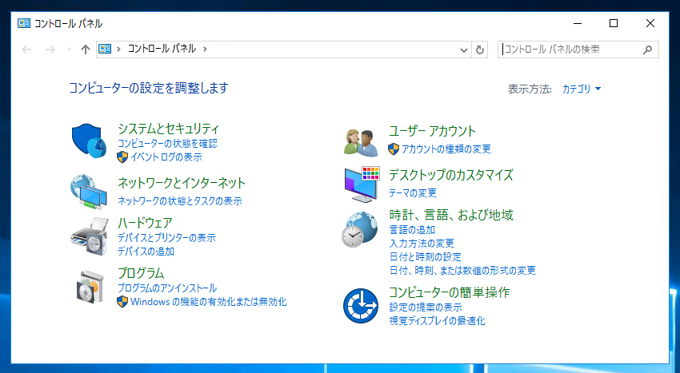Open デバイスとプリンターの表示 link
The width and height of the screenshot is (680, 373).
(167, 238)
